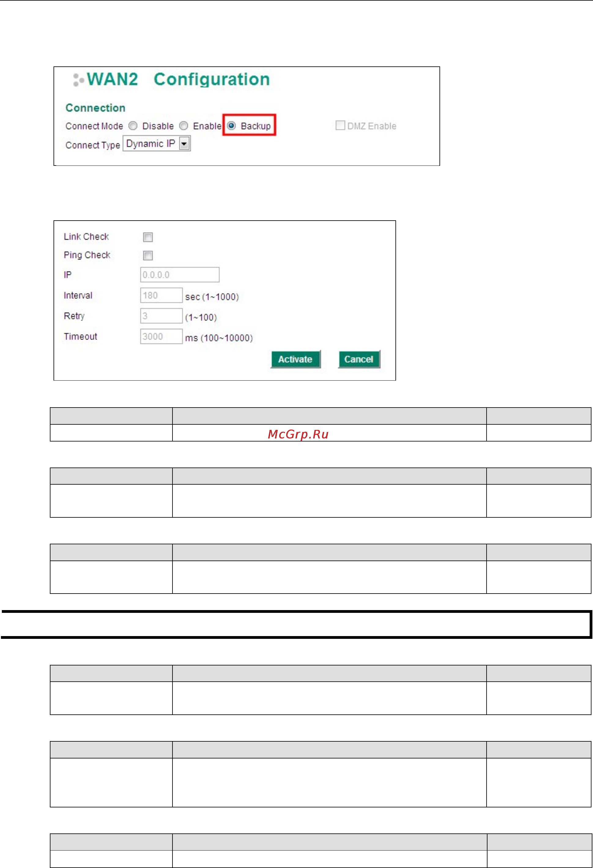Image resolution: width=593 pixels, height=868 pixels.
Task: Click the Cancel button
Action: (359, 359)
